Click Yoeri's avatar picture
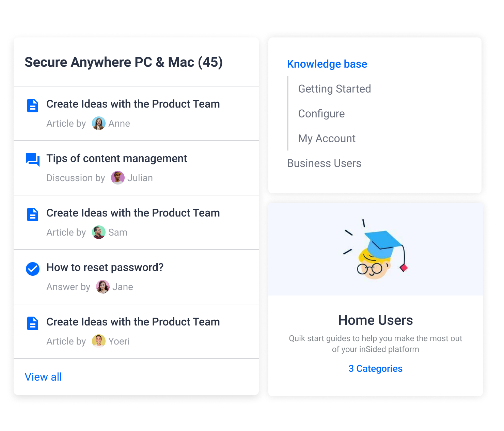Screen dimensions: 504x431 coord(99,341)
